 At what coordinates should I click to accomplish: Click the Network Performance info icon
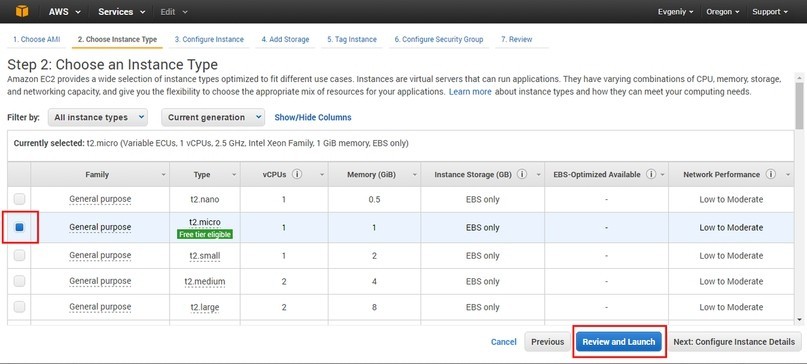click(x=770, y=174)
